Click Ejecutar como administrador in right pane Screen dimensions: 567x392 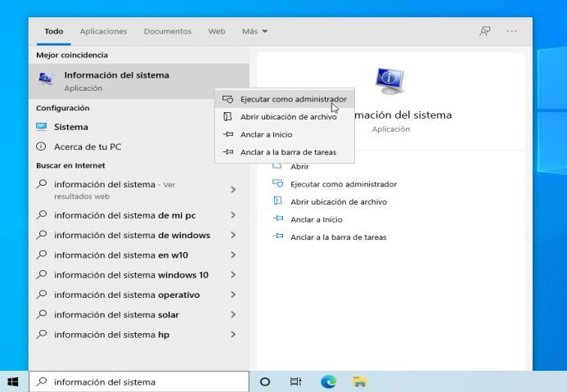pyautogui.click(x=344, y=184)
